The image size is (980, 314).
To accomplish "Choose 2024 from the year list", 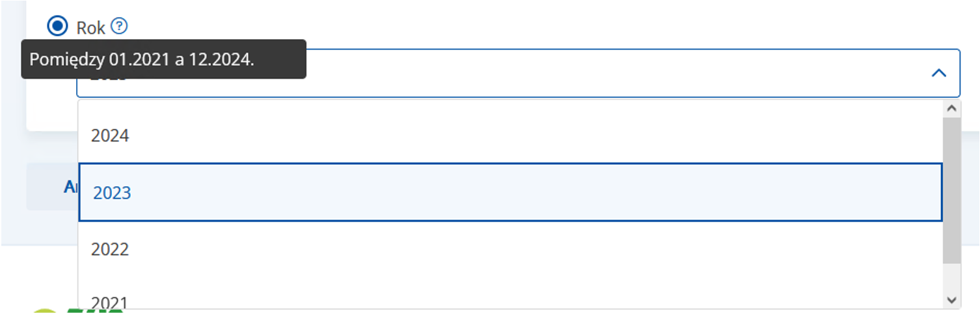I will coord(110,136).
